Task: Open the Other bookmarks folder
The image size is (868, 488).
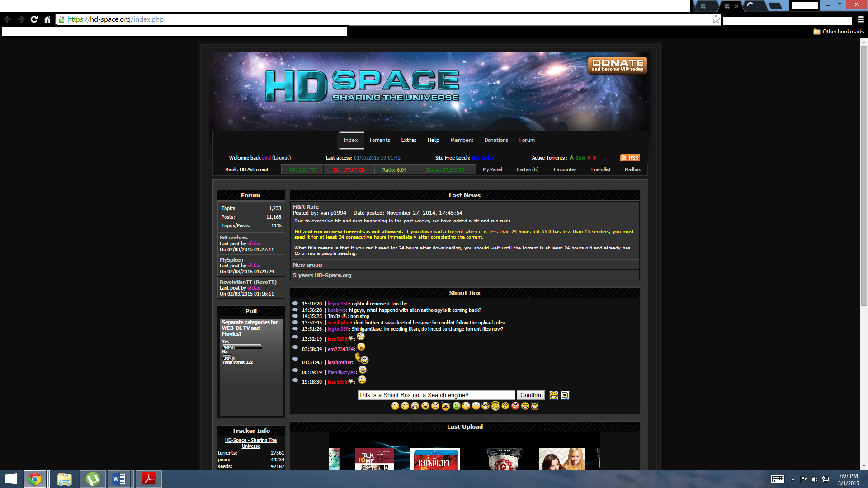Action: (x=839, y=32)
